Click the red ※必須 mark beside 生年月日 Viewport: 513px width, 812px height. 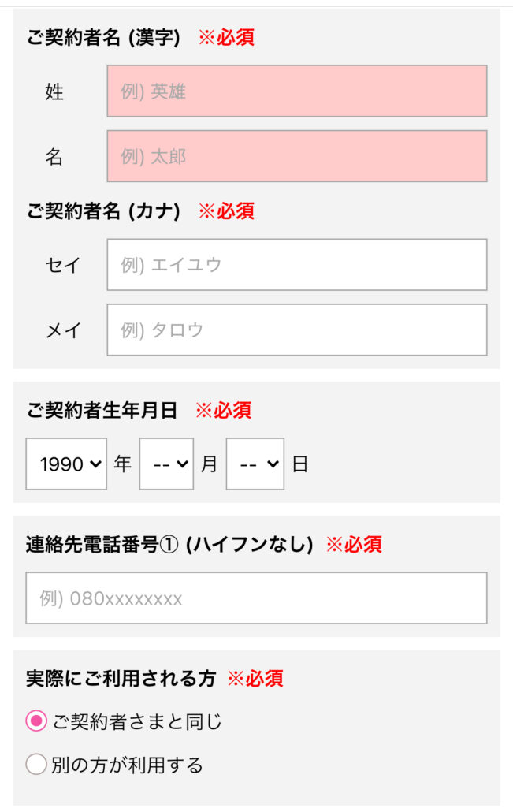click(x=224, y=411)
